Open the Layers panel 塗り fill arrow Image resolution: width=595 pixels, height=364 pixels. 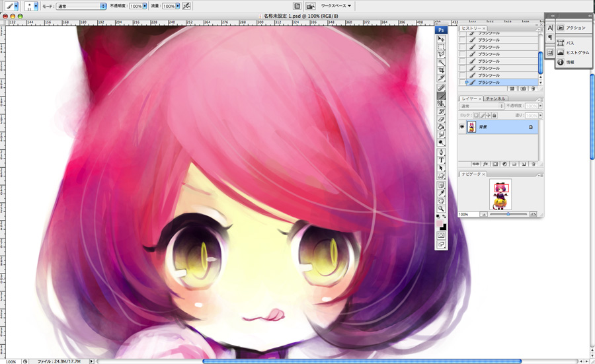tap(540, 115)
